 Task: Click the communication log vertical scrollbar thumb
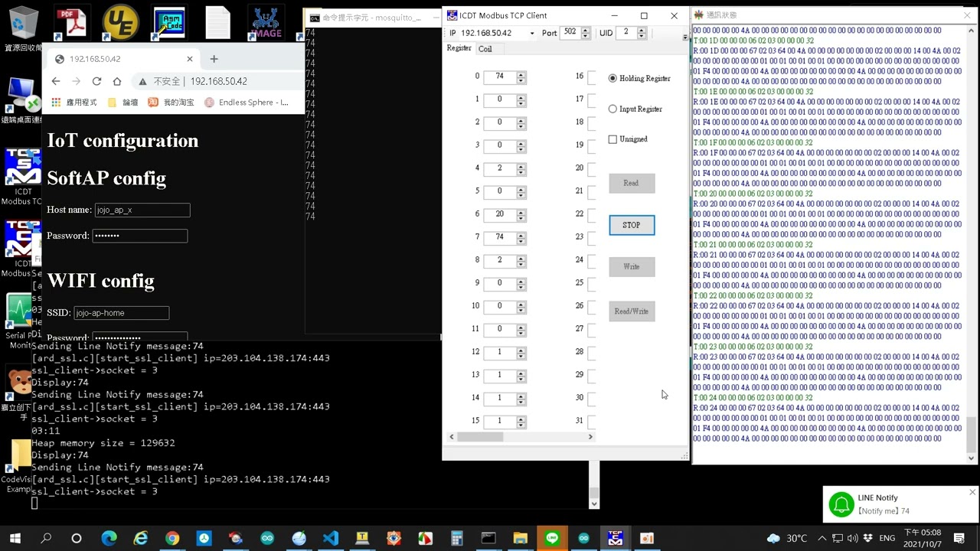(972, 435)
